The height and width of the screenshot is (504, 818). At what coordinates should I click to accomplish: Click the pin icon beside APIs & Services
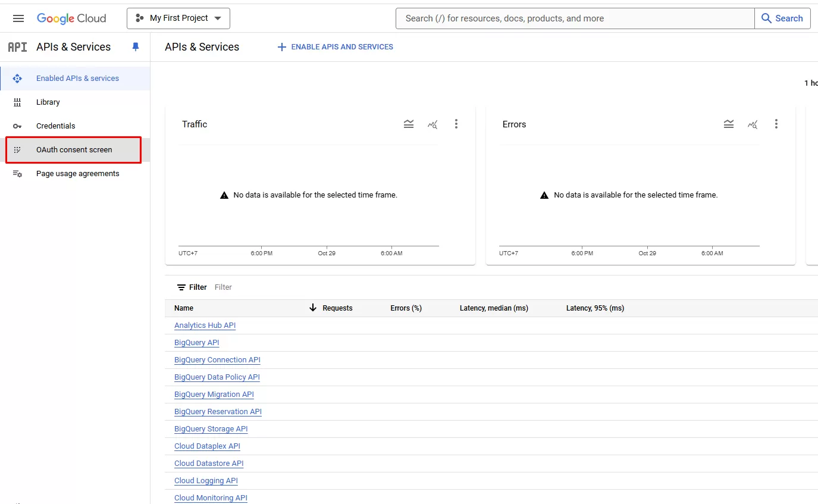click(136, 47)
